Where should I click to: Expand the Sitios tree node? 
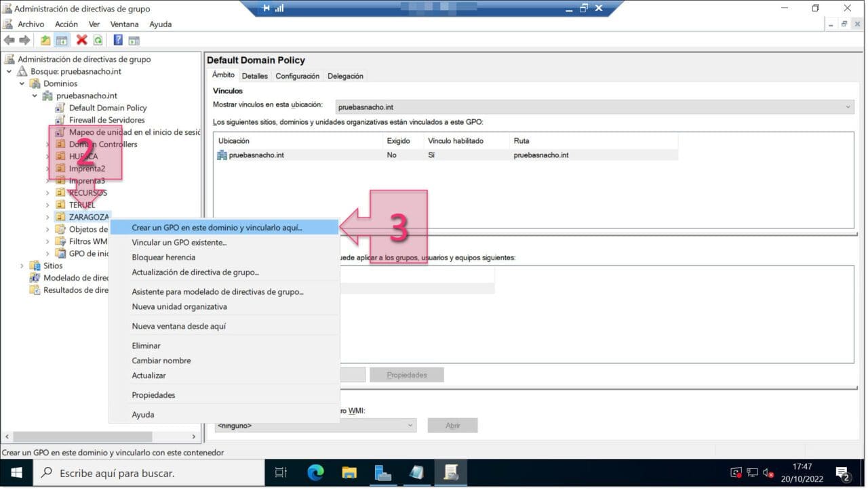[x=22, y=266]
